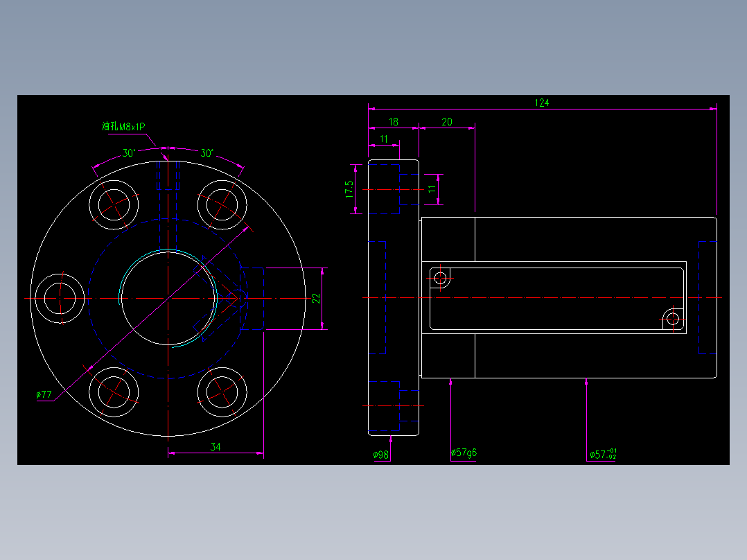Click the 22 vertical dimension text
747x560 pixels.
click(316, 298)
